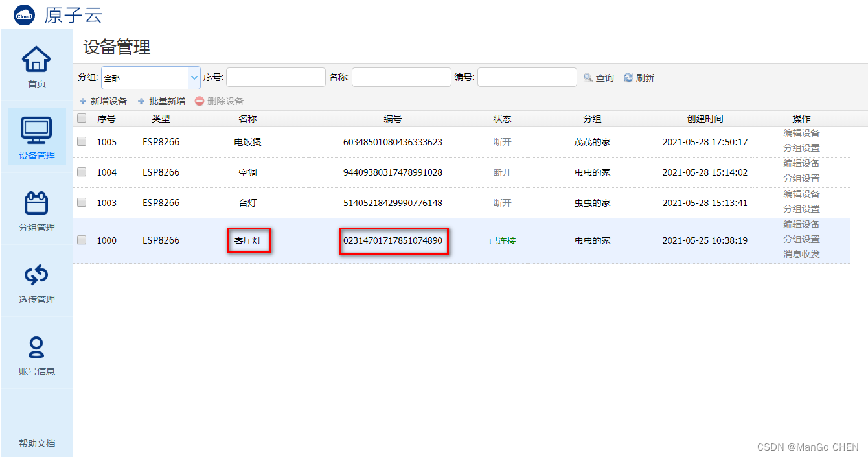Focus the 名称 search input field
Image resolution: width=868 pixels, height=457 pixels.
[402, 77]
